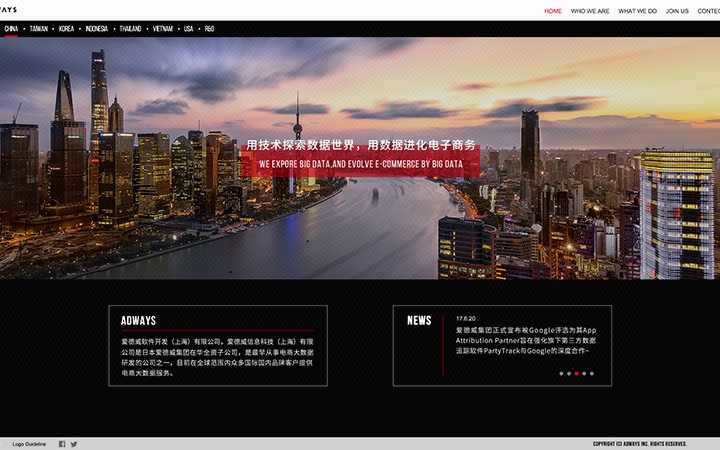Select the fourth news pagination dot
Screen dimensions: 720x450
click(584, 373)
